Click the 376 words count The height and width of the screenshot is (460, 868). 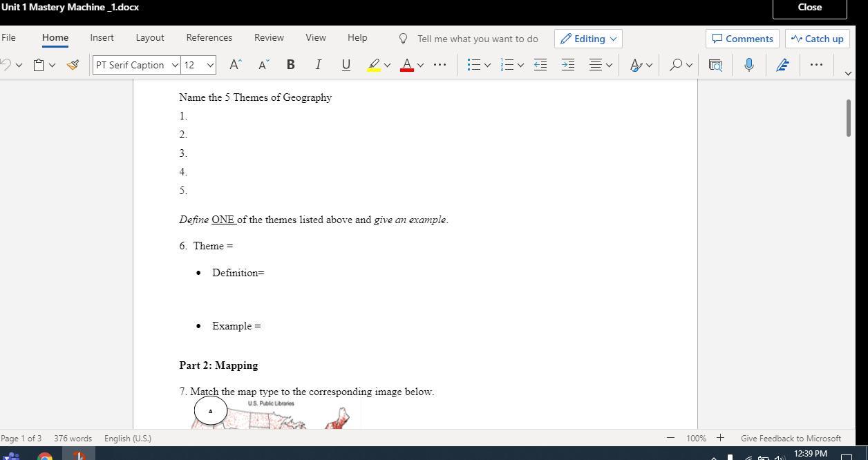click(x=73, y=438)
